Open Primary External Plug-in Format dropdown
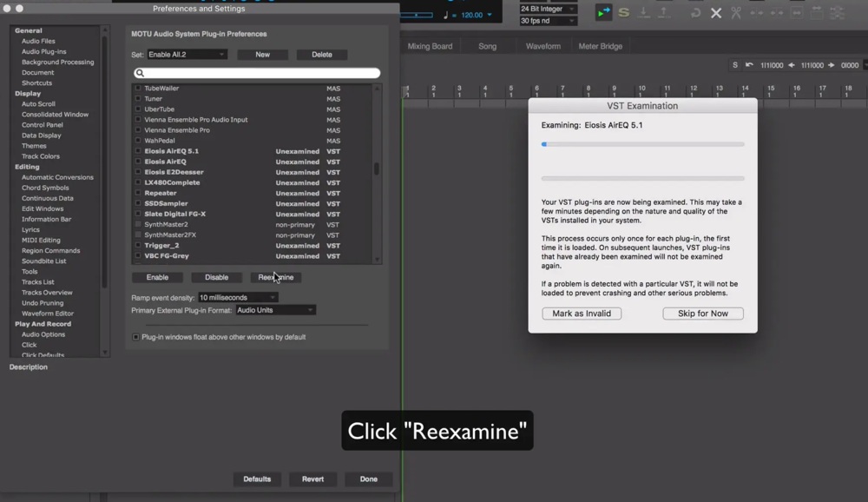 pos(276,310)
